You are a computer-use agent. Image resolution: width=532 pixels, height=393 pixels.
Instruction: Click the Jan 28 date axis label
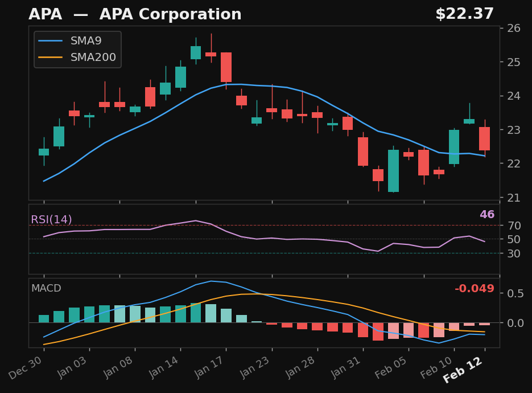click(x=300, y=368)
